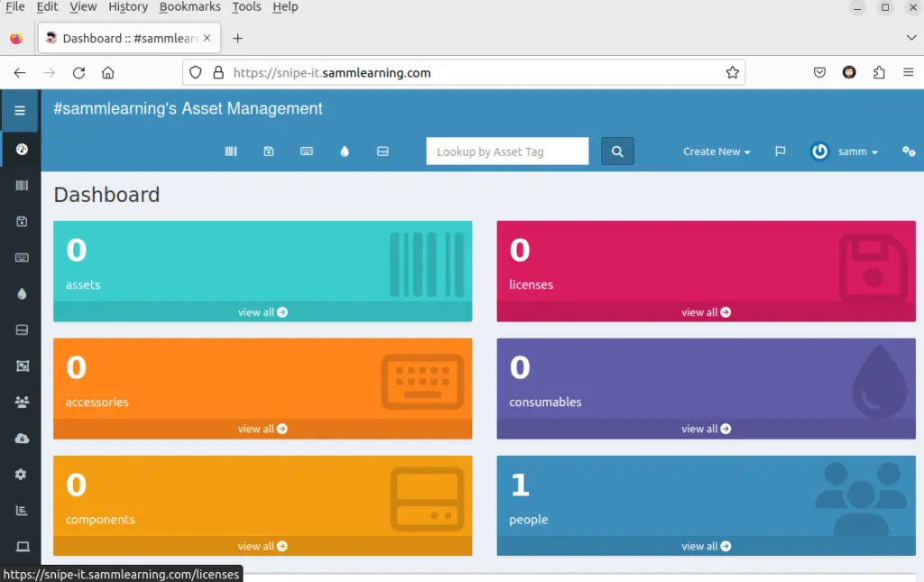The height and width of the screenshot is (582, 924).
Task: Click the top navbar accessories keyboard icon
Action: pos(307,152)
